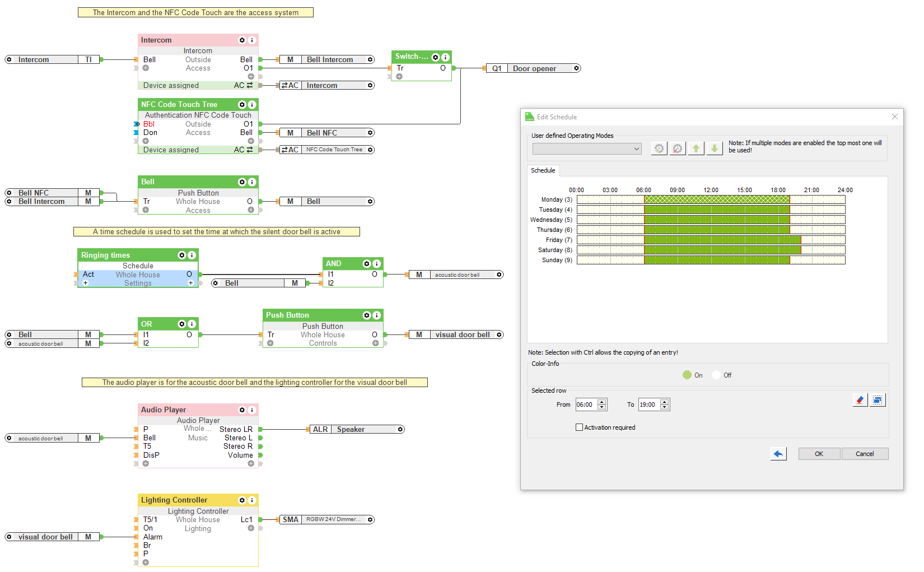Viewport: 924px width, 572px height.
Task: Click OK to confirm the schedule
Action: [x=819, y=454]
